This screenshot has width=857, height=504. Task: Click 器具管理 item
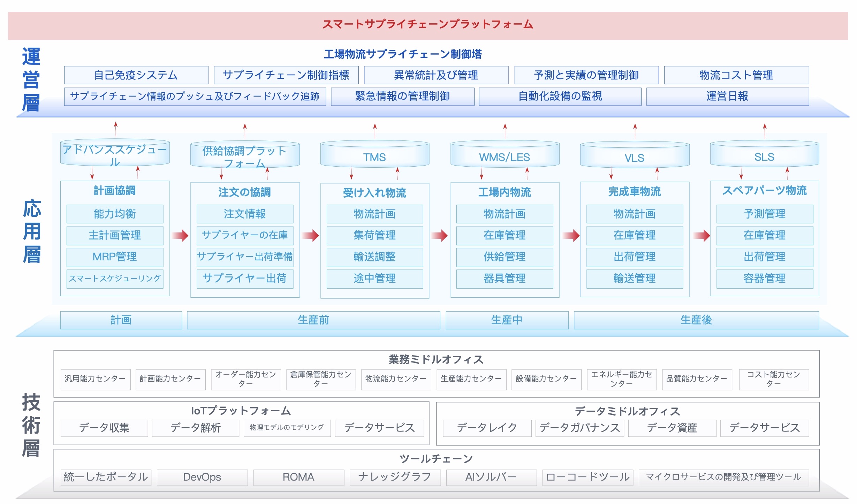click(505, 279)
